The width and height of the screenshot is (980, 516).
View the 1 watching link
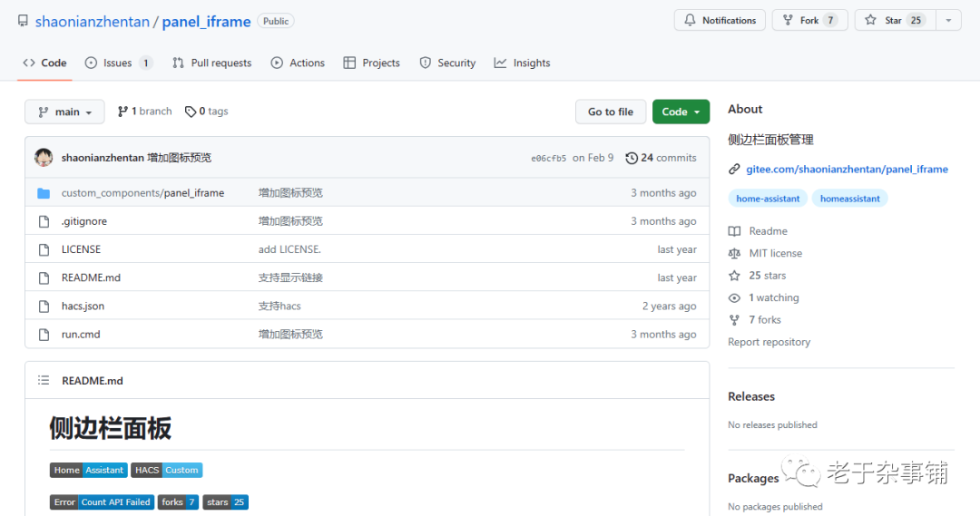(x=774, y=297)
